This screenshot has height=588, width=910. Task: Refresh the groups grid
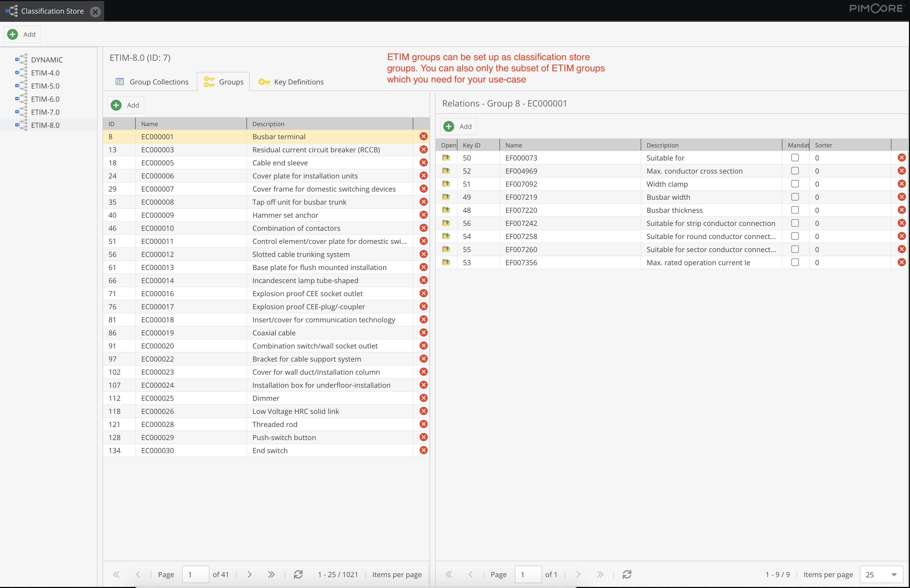pyautogui.click(x=298, y=574)
